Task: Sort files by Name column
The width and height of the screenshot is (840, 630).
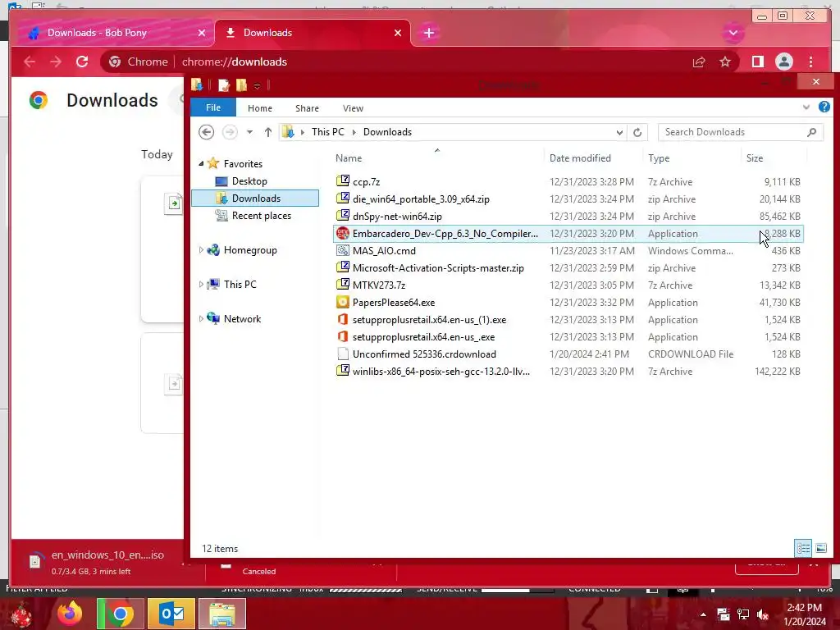Action: click(437, 158)
